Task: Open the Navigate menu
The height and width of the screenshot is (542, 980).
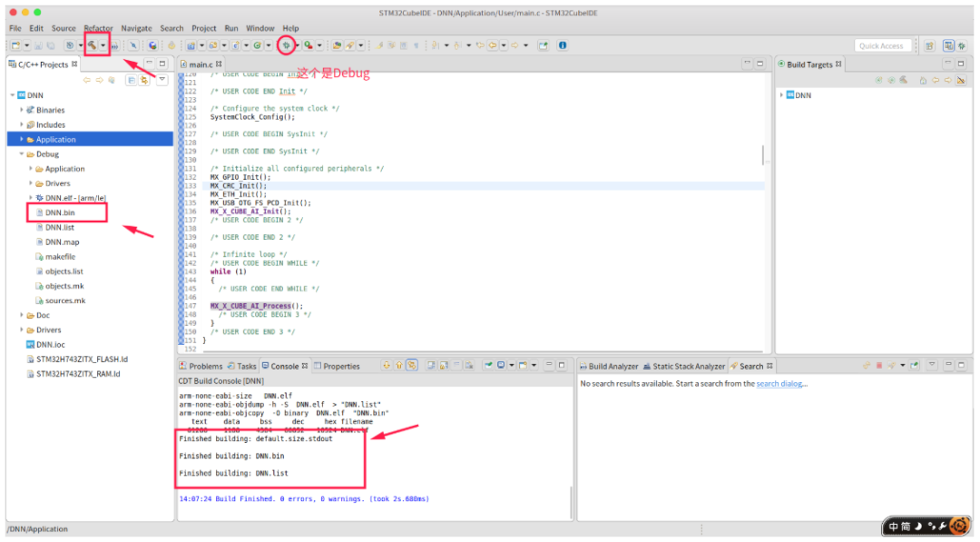Action: click(136, 28)
